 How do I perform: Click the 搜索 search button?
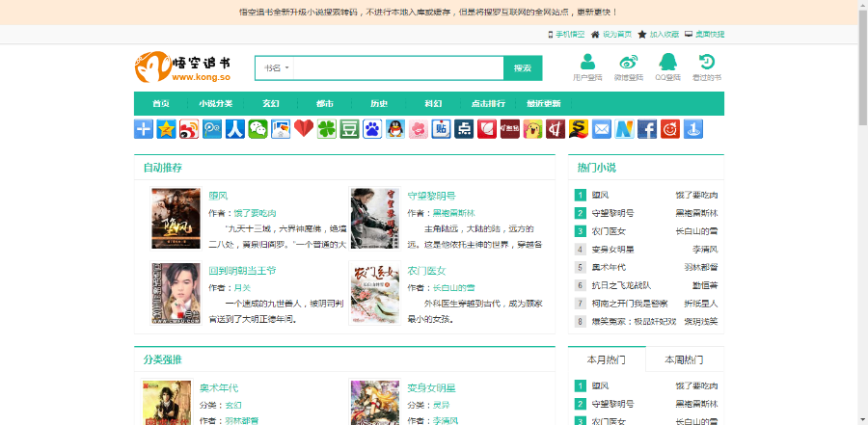523,68
